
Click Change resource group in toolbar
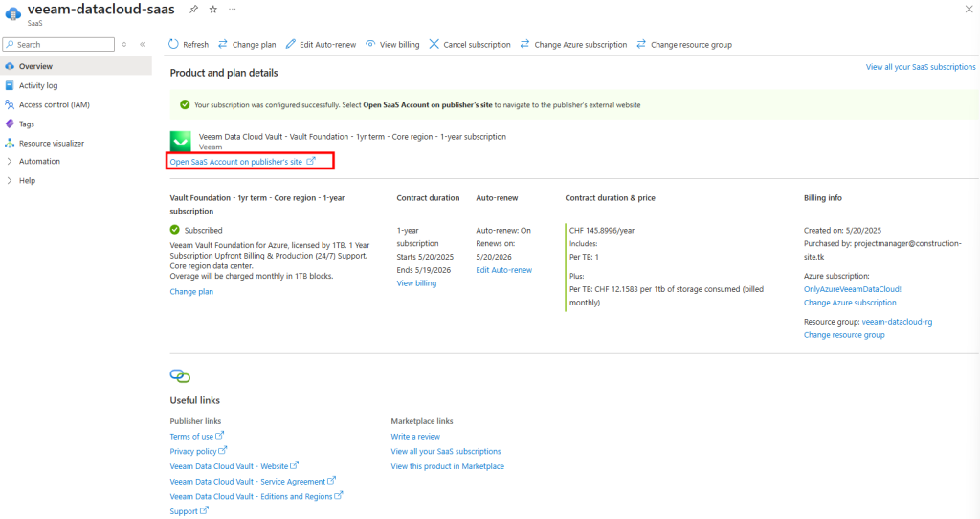683,44
